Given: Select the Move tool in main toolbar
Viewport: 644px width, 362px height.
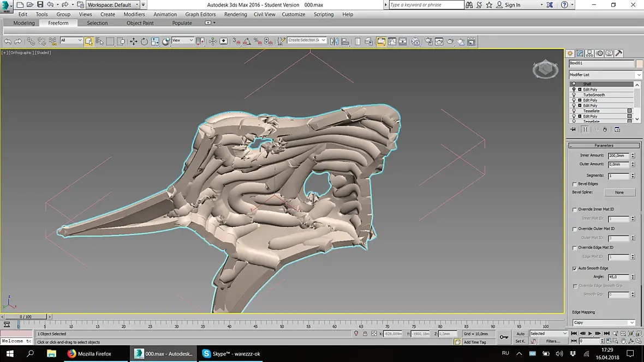Looking at the screenshot, I should tap(134, 41).
